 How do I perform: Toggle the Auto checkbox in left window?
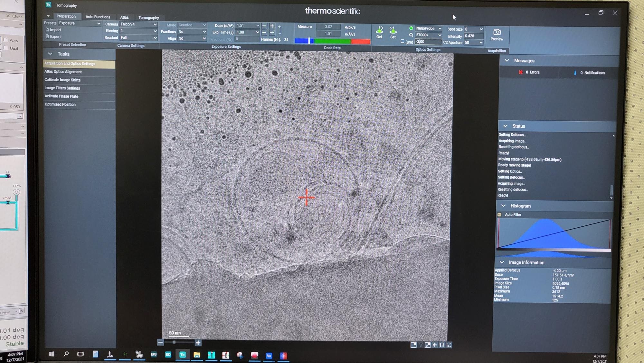click(6, 40)
